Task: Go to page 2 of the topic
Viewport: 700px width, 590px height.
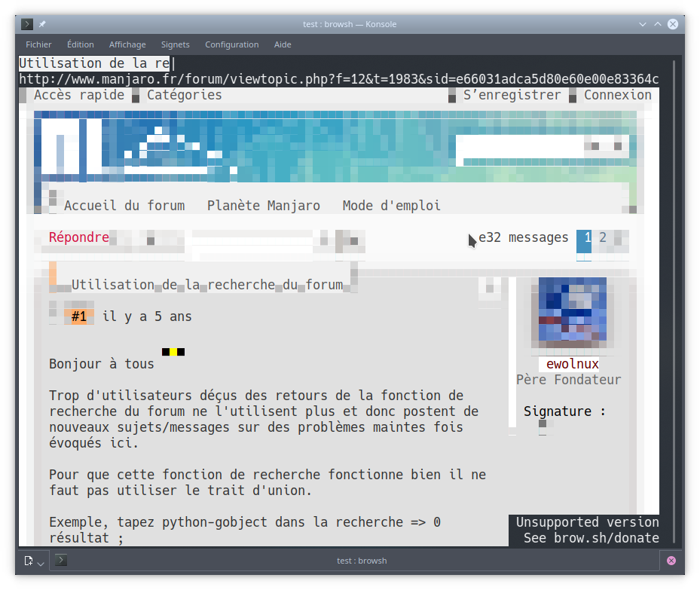Action: click(x=603, y=237)
